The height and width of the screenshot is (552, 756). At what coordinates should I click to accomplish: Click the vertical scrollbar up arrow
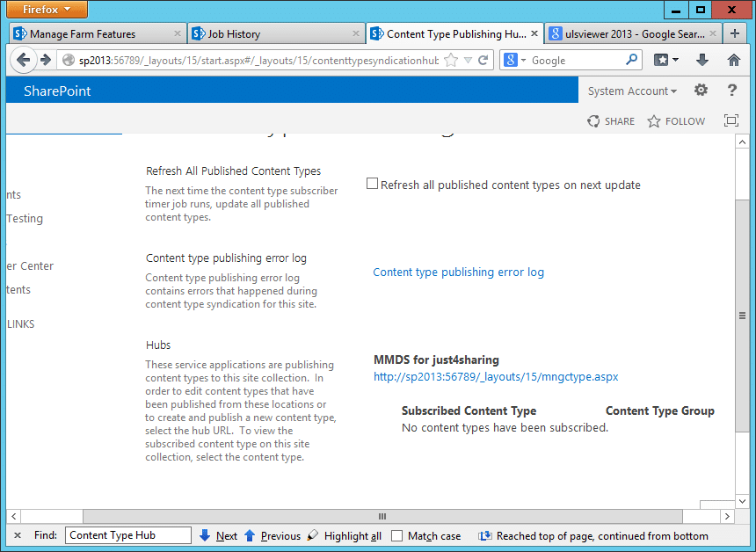tap(742, 142)
